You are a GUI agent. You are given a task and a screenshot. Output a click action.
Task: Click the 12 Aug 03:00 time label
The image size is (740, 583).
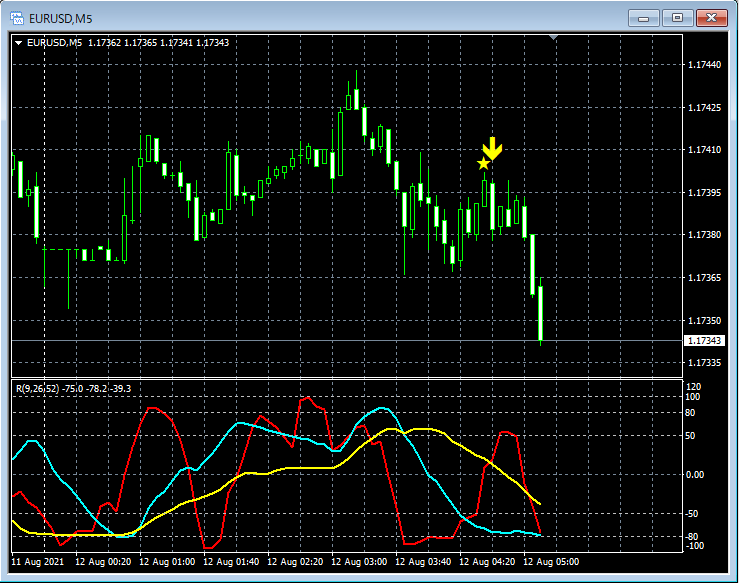point(359,562)
